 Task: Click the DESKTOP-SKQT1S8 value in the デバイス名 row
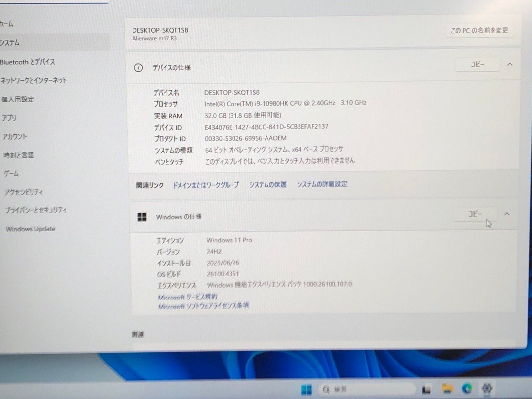(232, 92)
